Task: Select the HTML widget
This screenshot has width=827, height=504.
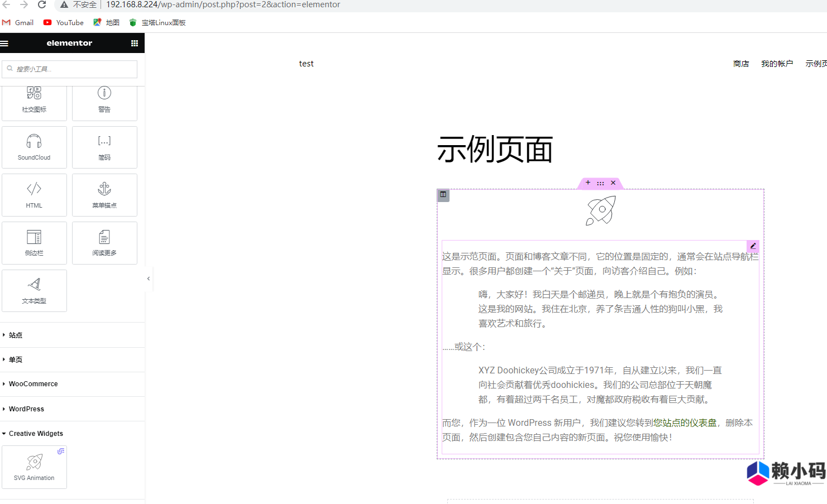Action: click(34, 195)
